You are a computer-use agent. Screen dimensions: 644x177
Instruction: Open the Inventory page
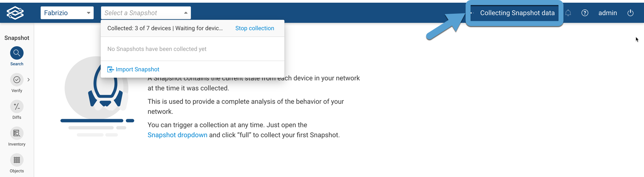click(x=17, y=134)
